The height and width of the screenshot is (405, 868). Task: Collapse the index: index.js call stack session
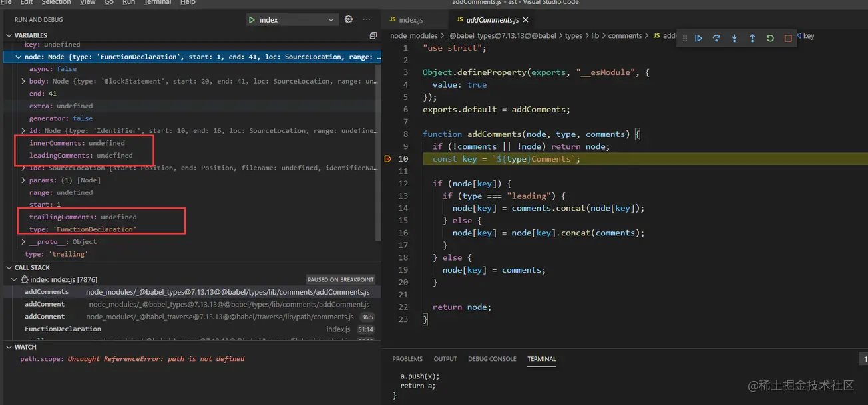tap(15, 280)
